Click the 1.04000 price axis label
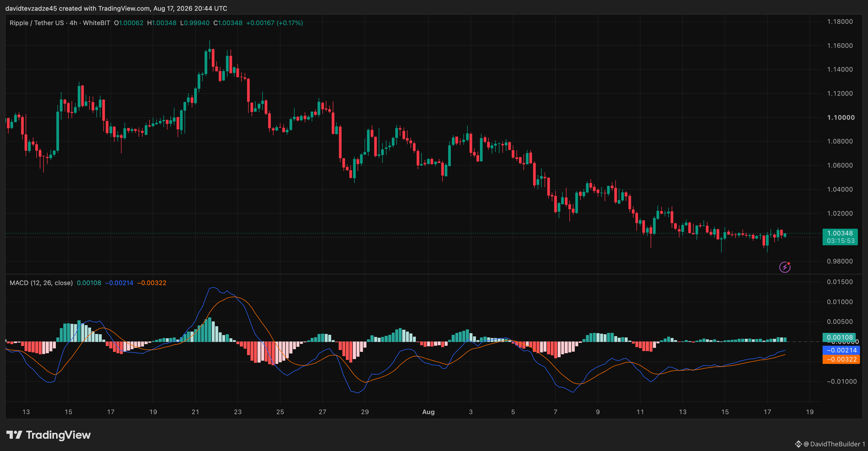This screenshot has height=451, width=868. (840, 189)
